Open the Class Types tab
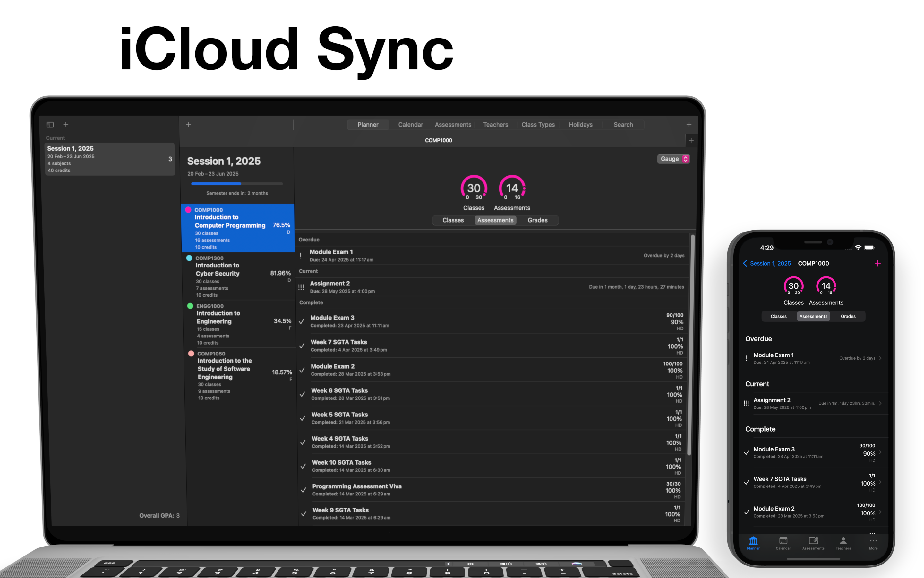 (538, 125)
